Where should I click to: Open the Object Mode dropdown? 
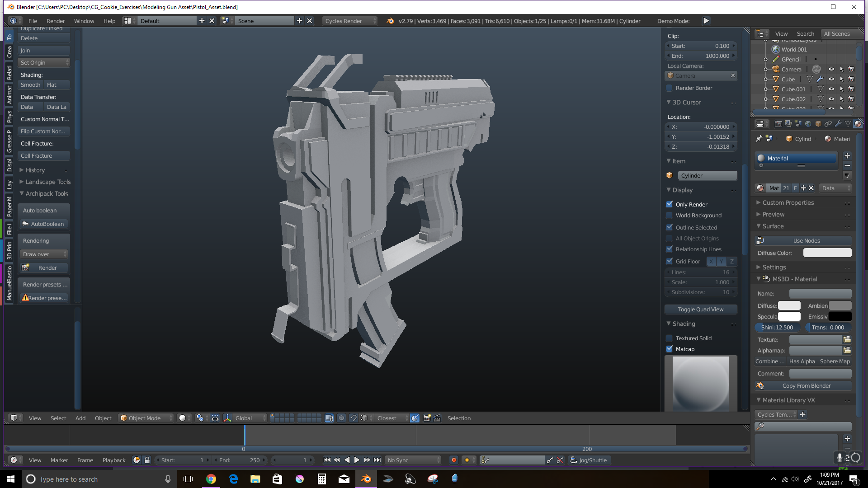coord(146,418)
